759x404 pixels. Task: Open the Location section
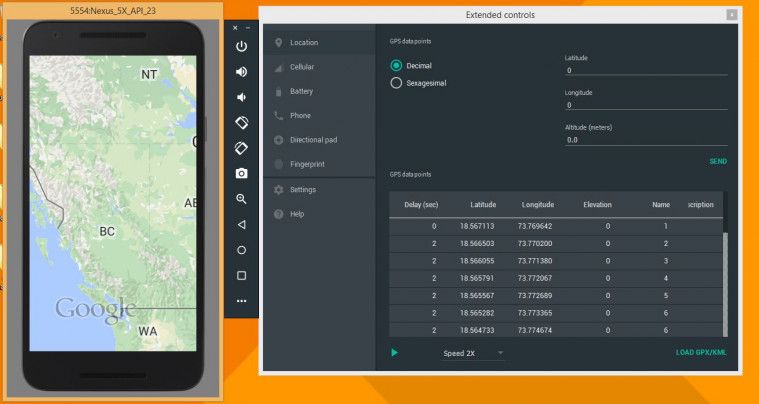click(319, 43)
